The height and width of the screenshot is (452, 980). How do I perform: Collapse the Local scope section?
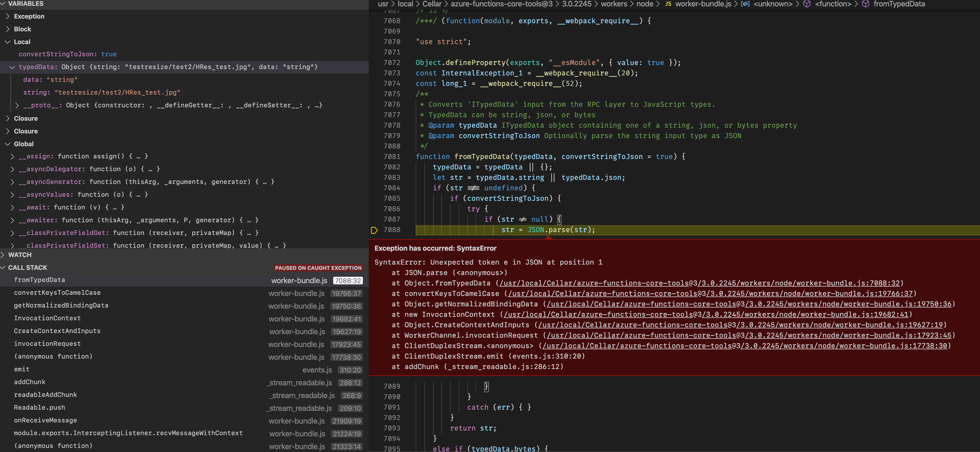(7, 42)
